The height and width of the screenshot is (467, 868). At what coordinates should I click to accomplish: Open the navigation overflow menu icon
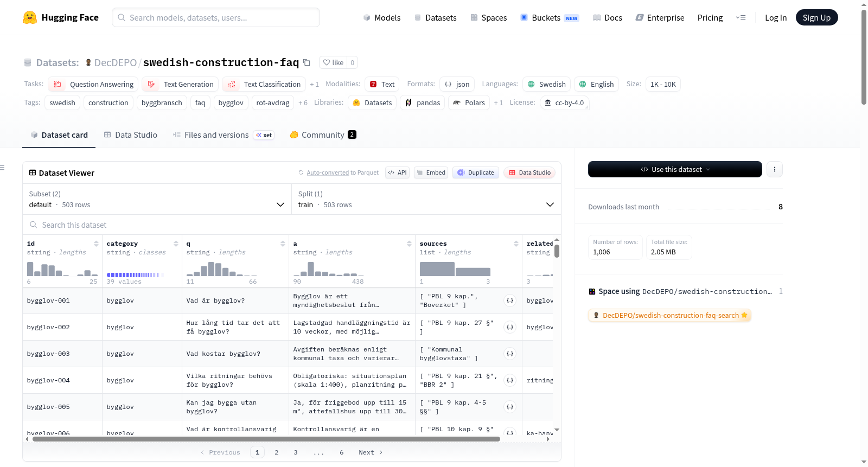tap(741, 17)
